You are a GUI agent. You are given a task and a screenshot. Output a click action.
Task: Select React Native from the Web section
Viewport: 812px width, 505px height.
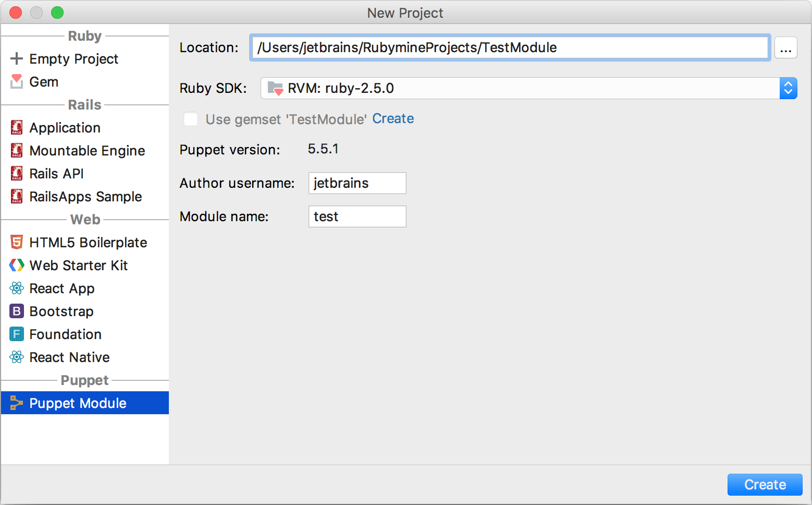coord(69,357)
